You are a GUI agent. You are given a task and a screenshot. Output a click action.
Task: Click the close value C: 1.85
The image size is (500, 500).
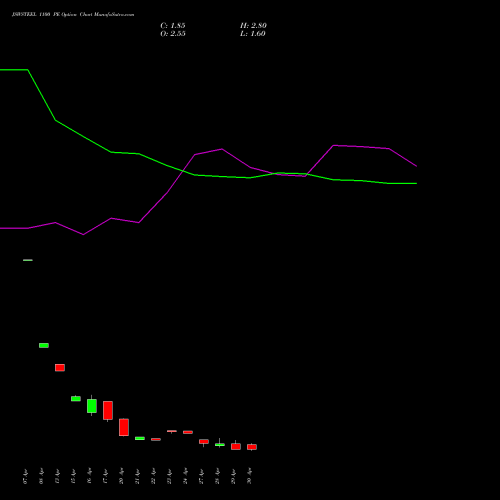pos(173,26)
